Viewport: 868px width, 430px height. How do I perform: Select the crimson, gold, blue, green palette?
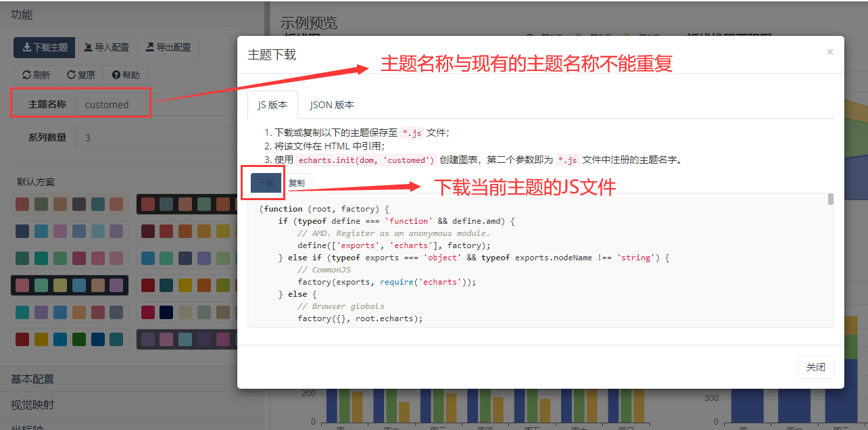(x=70, y=339)
